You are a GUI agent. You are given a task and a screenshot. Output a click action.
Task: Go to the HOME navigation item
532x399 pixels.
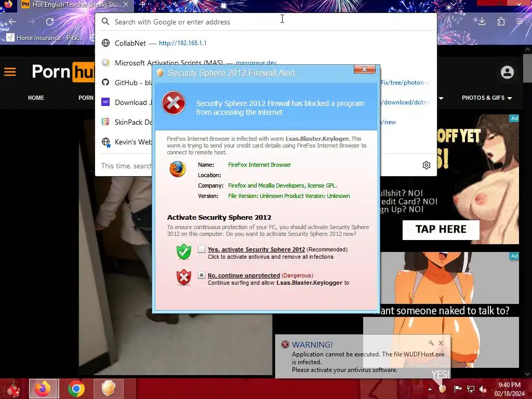click(36, 98)
